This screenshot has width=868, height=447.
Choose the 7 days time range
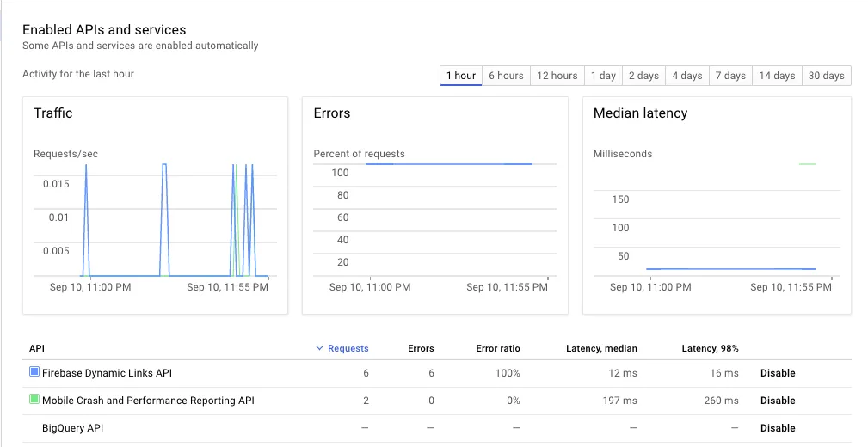[730, 76]
